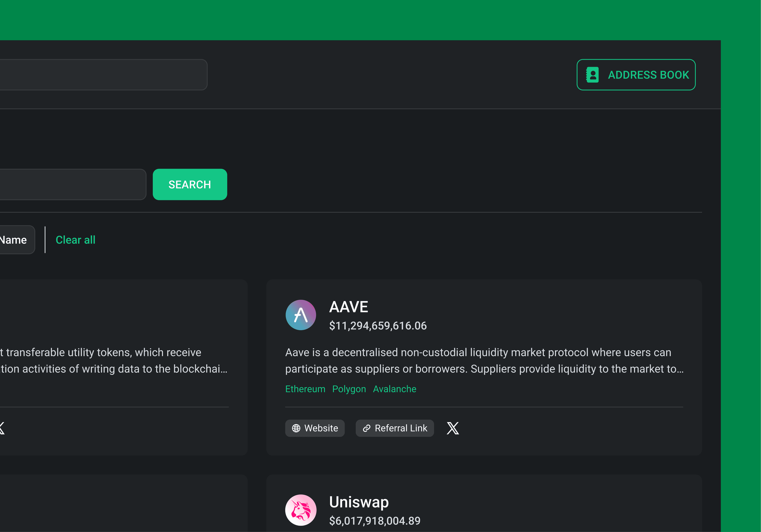The width and height of the screenshot is (761, 532).
Task: Open the AAVE Referral Link
Action: point(395,428)
